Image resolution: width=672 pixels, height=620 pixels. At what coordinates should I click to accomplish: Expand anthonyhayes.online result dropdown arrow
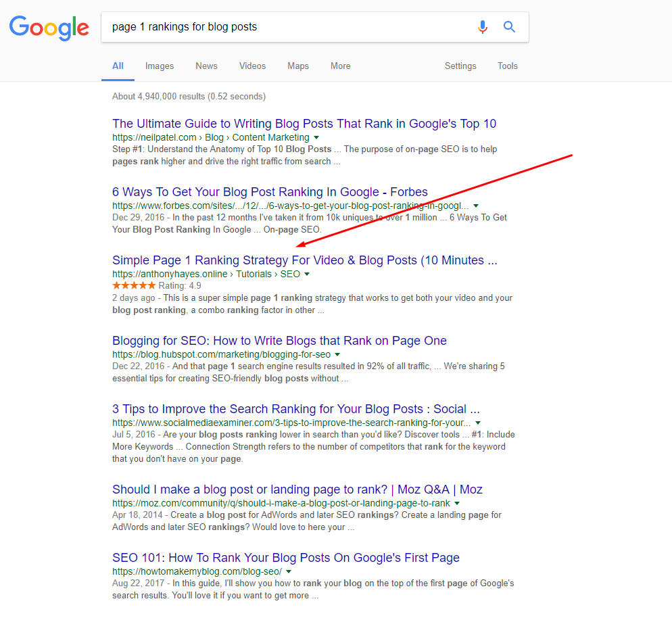tap(307, 275)
